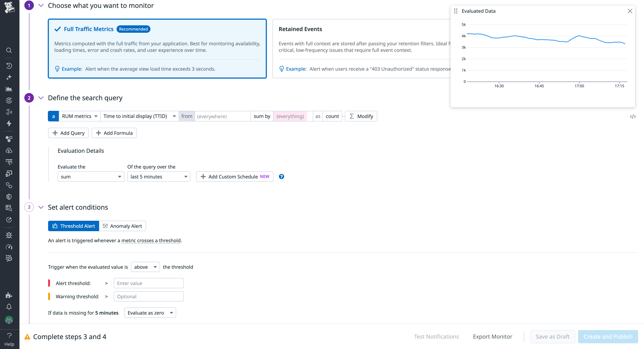Select the cloud cost management icon
Screen dimensions: 644x349
[9, 150]
